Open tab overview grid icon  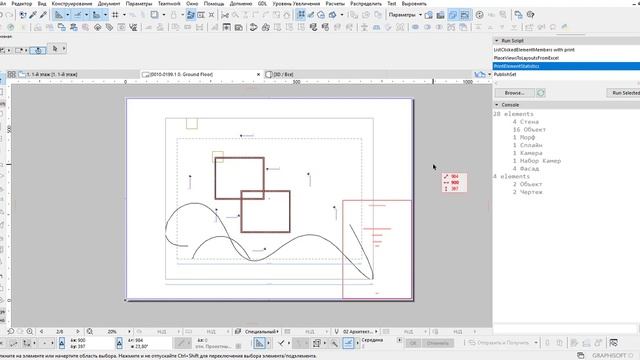(x=11, y=74)
